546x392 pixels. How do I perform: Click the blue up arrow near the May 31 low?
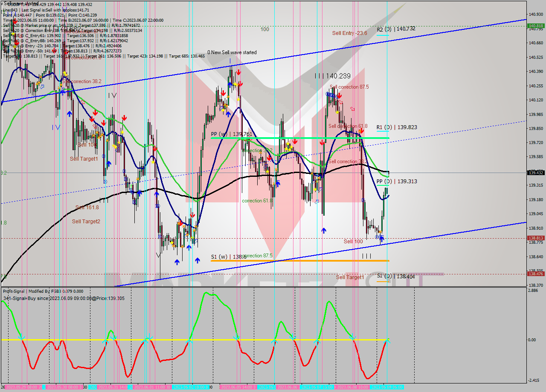coord(178,262)
